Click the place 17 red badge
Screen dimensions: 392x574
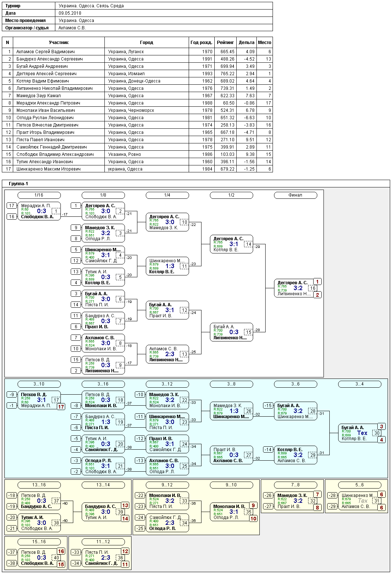click(61, 407)
